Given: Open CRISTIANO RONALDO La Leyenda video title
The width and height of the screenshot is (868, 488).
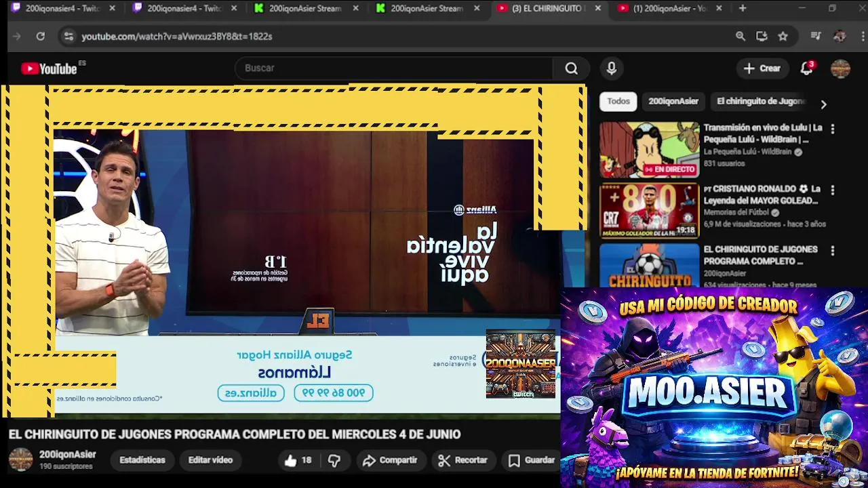Looking at the screenshot, I should click(x=762, y=195).
